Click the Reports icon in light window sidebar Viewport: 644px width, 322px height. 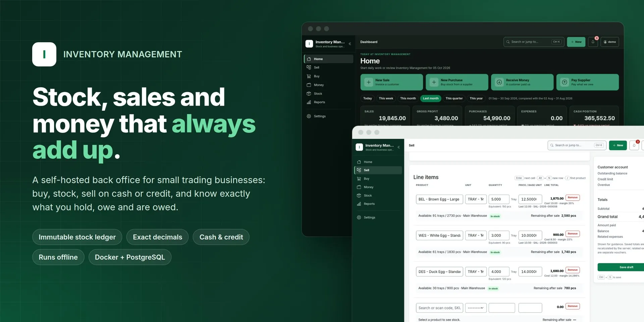point(359,204)
